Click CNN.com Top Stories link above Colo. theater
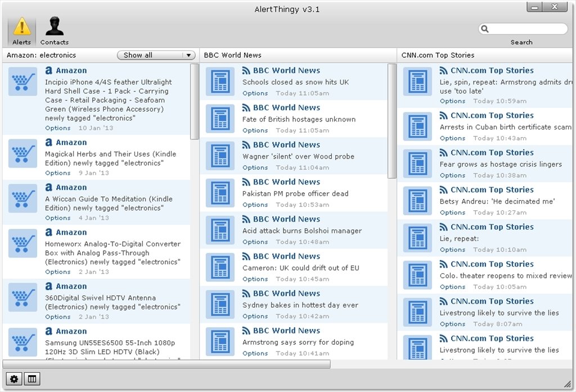Screen dimensions: 576x392 492,264
